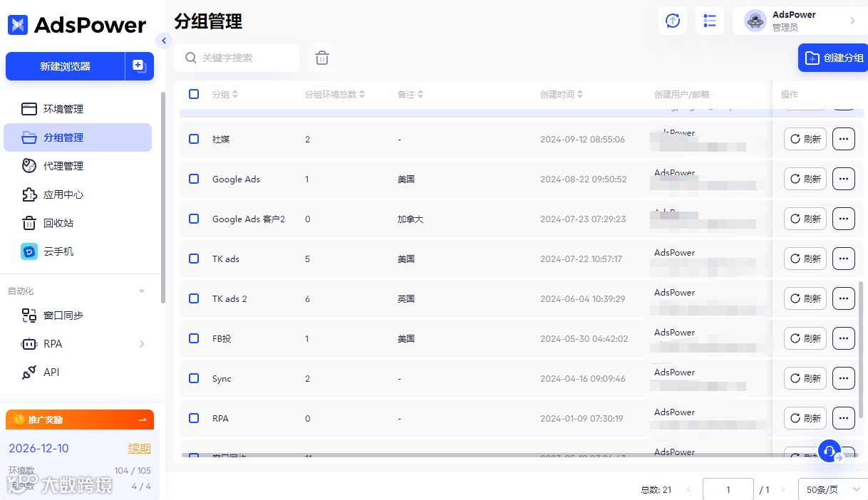Click 刷新 for the TK ads 2 group
This screenshot has width=868, height=500.
[805, 298]
